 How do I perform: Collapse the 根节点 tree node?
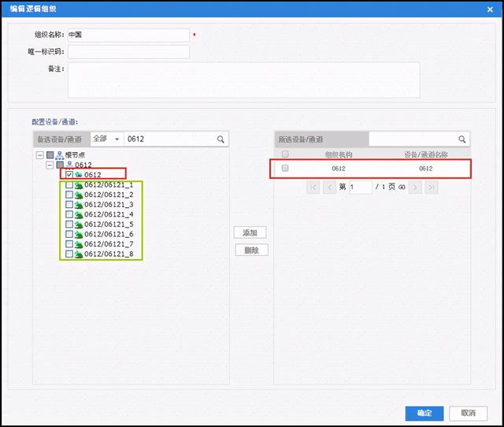40,155
